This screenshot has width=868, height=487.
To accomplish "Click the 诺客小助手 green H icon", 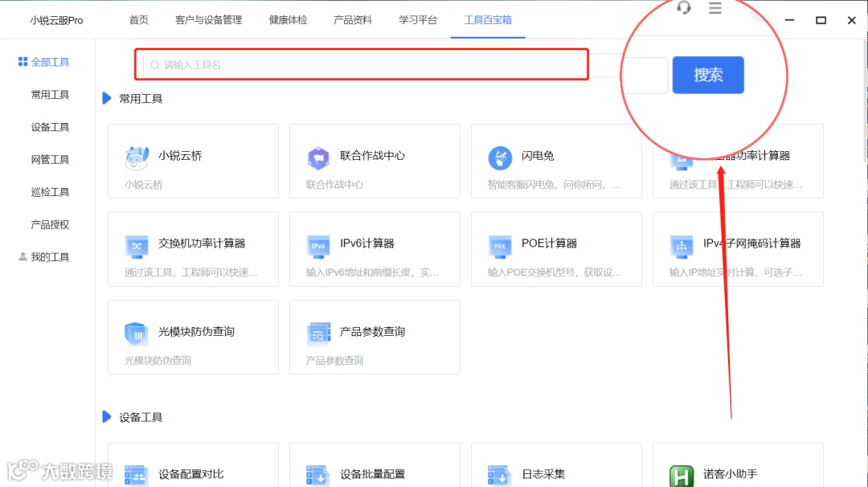I will 682,476.
